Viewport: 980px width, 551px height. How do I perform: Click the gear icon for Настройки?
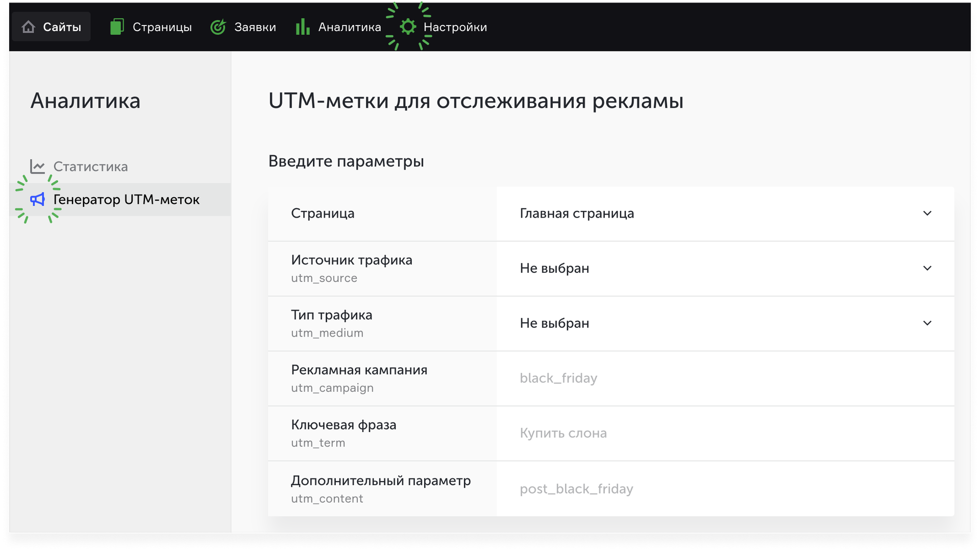click(x=408, y=27)
